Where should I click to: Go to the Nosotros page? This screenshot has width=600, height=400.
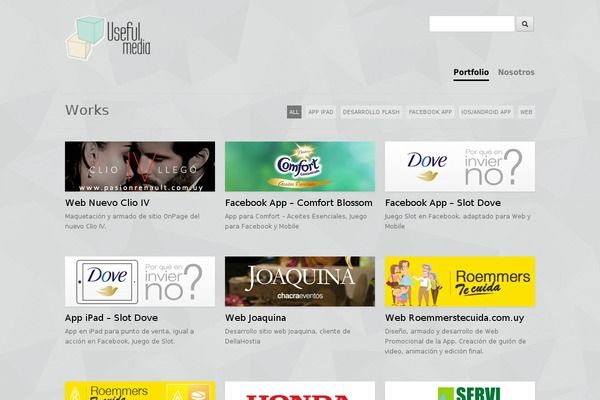pyautogui.click(x=516, y=72)
